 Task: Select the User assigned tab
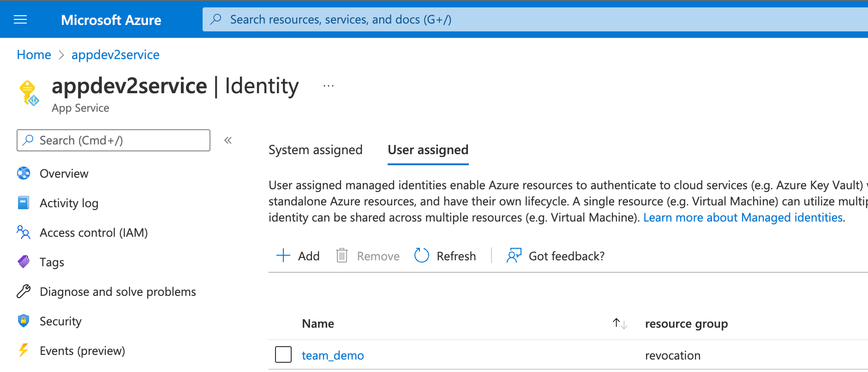[x=428, y=150]
